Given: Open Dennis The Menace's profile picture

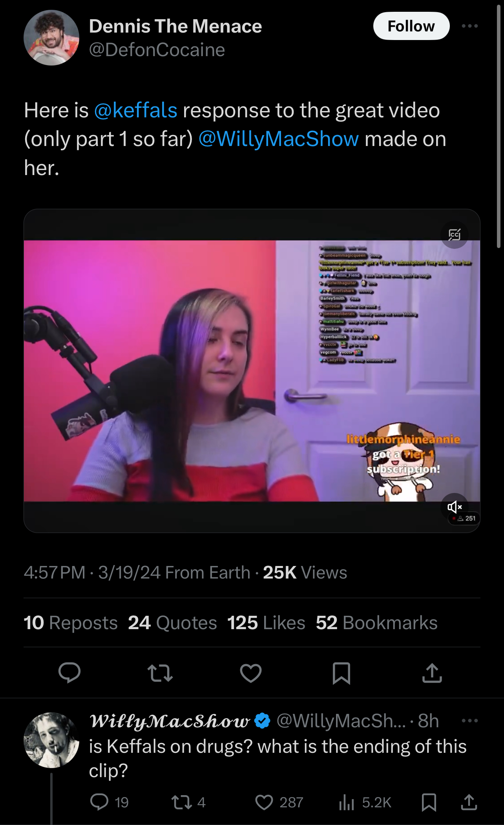Looking at the screenshot, I should [51, 38].
